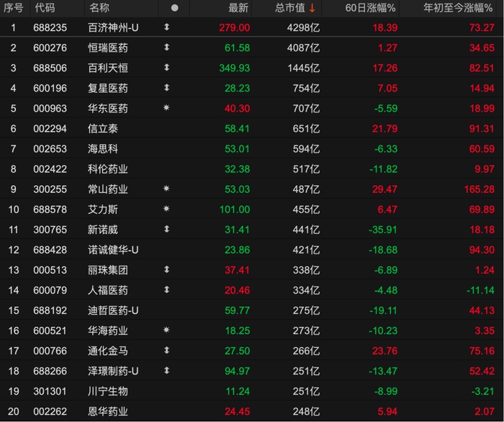The image size is (504, 422).
Task: Click the marker icon in 百利天恒 row
Action: point(166,68)
